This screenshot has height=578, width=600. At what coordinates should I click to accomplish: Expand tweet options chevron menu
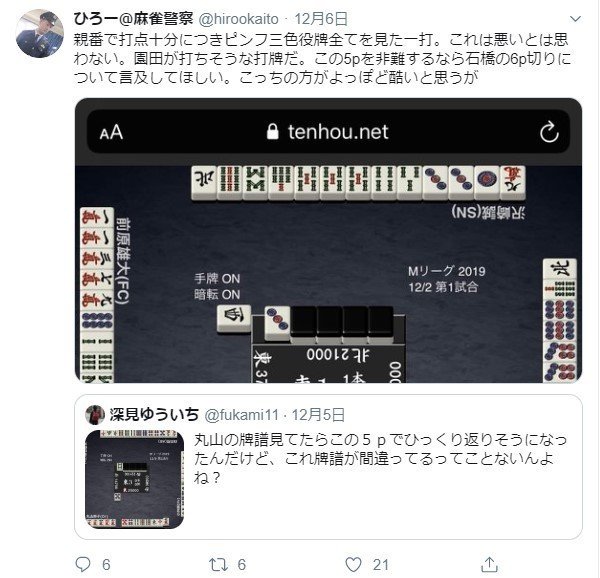point(575,18)
